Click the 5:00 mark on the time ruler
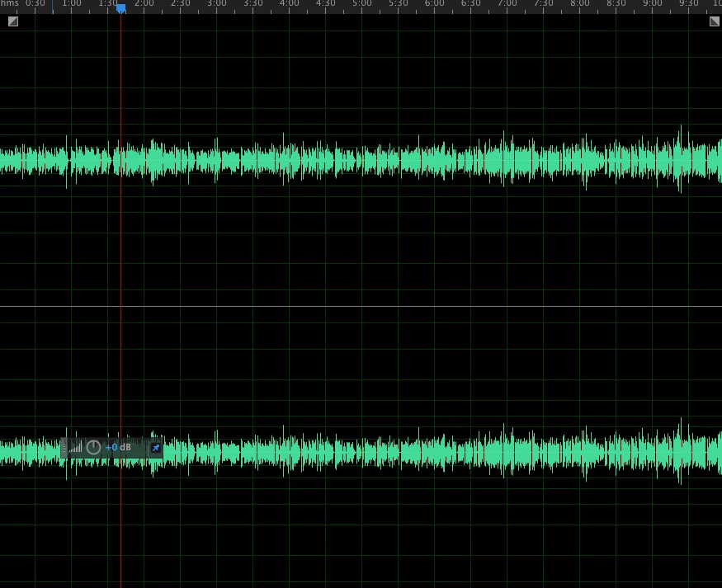Image resolution: width=722 pixels, height=588 pixels. [362, 3]
